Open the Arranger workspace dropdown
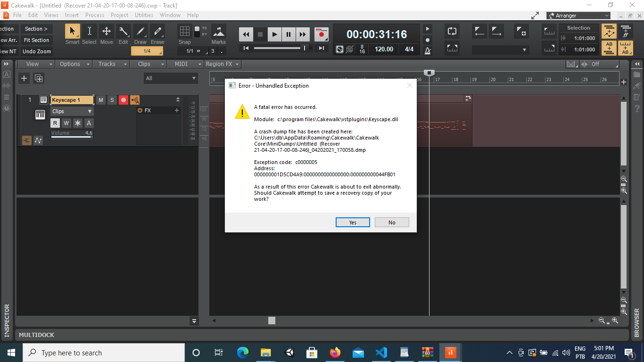Viewport: 644px width, 362px height. point(579,16)
